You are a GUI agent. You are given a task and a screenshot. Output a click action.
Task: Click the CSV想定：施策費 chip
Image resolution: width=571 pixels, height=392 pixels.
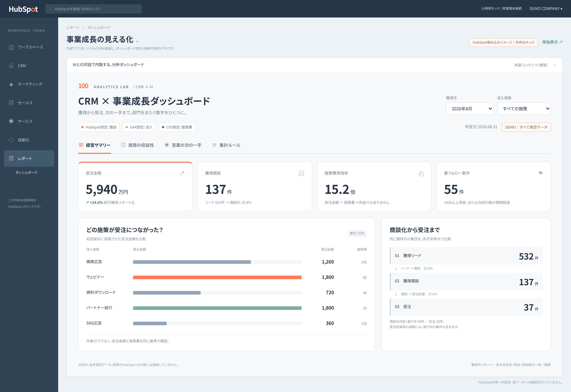[177, 127]
